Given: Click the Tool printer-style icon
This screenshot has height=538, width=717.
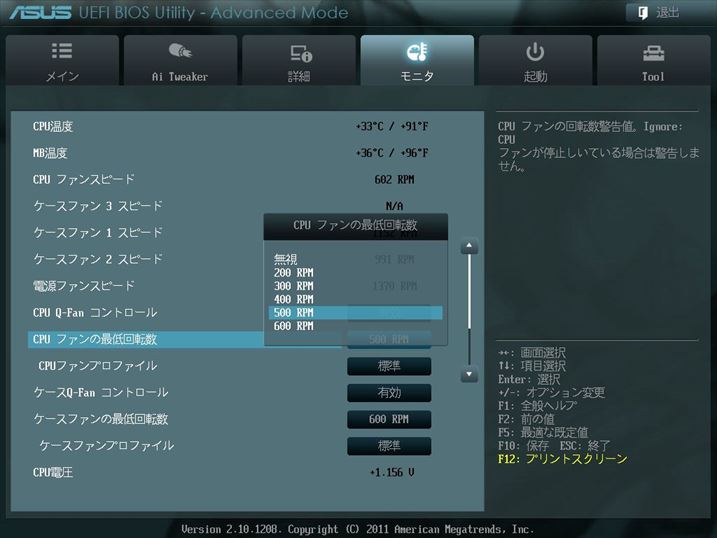Looking at the screenshot, I should click(653, 52).
